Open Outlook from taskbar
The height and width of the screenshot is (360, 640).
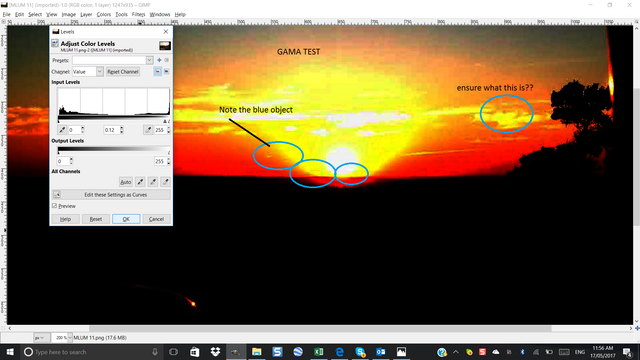(381, 352)
